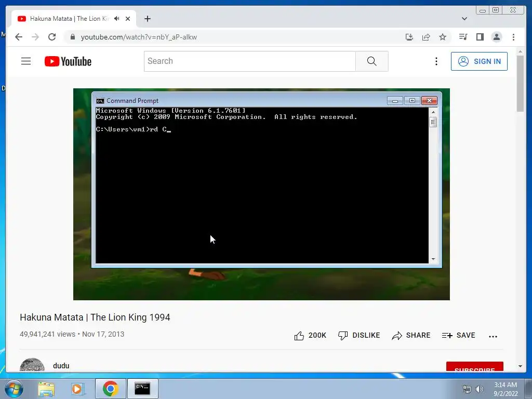
Task: Minimize the Command Prompt window
Action: point(395,101)
